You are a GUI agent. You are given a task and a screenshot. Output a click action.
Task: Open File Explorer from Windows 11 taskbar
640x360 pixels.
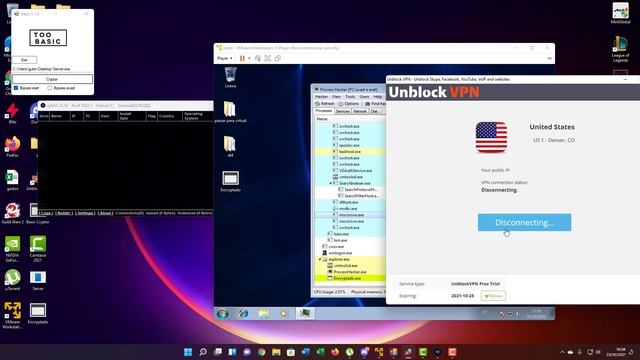pyautogui.click(x=276, y=352)
